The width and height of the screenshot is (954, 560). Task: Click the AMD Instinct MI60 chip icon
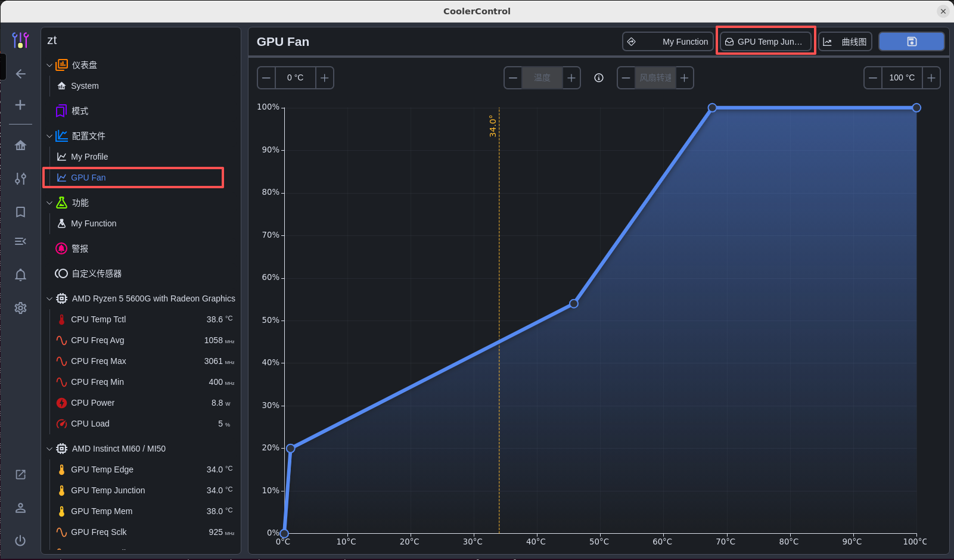pyautogui.click(x=61, y=449)
